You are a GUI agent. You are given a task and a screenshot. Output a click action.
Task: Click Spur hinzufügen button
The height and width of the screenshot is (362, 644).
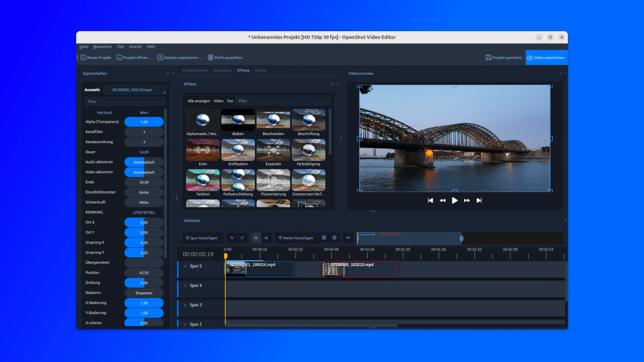(x=202, y=238)
